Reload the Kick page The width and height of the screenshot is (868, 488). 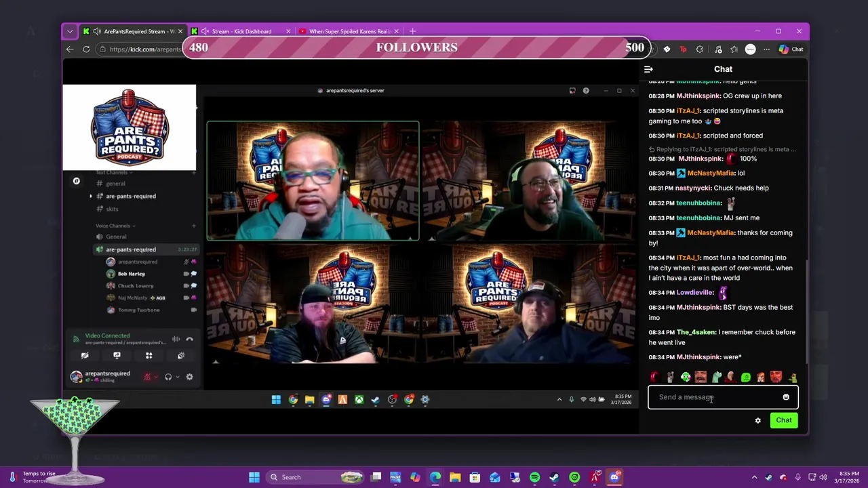[x=86, y=49]
